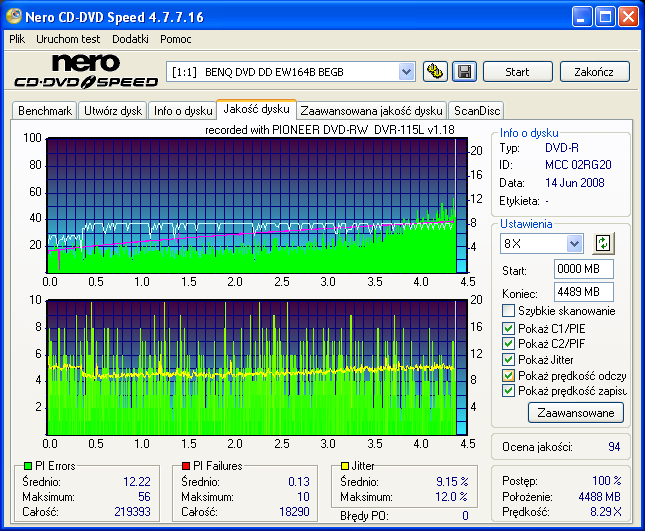
Task: Expand the 8X scan speed dropdown
Action: (574, 243)
